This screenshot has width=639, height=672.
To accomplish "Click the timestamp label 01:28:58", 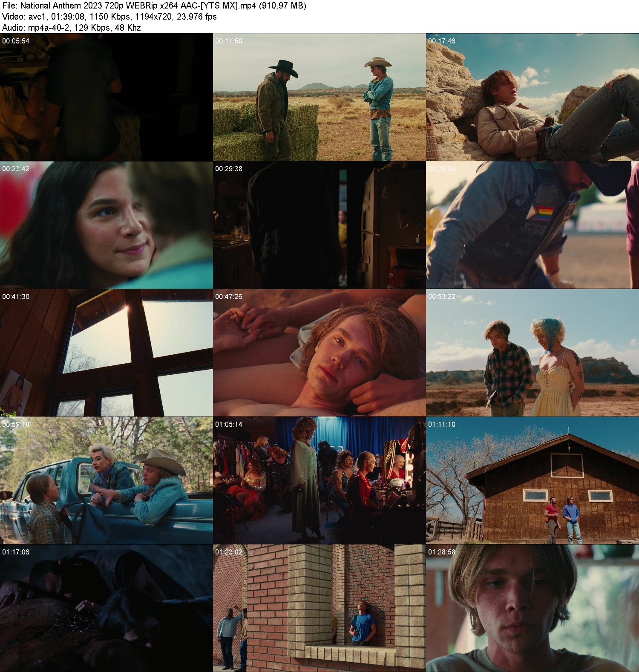I will [442, 552].
